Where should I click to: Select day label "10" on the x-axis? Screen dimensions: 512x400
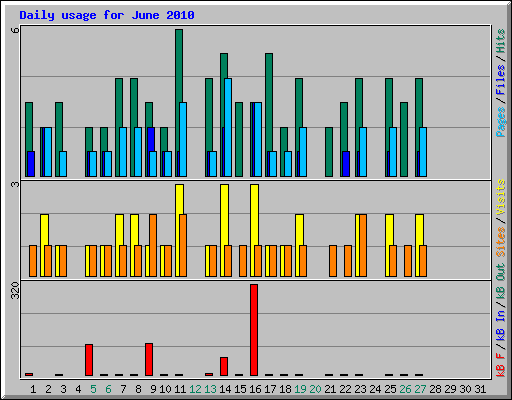[165, 389]
